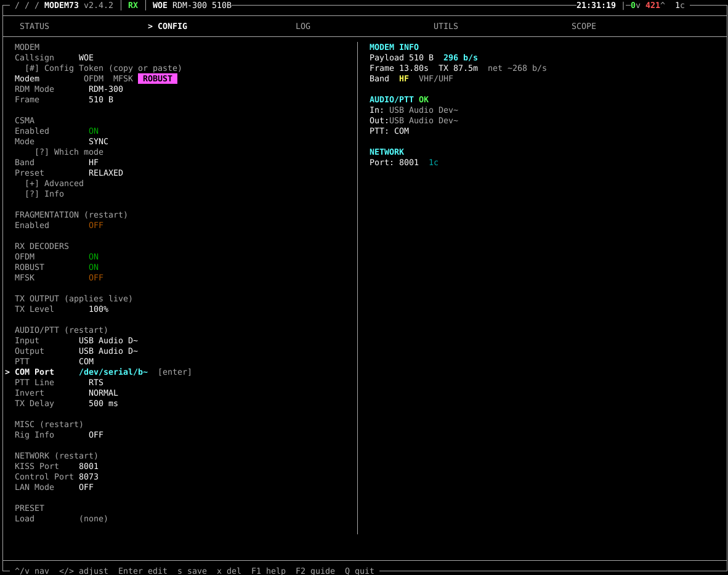Edit the Control Port 8073 value

(x=89, y=477)
